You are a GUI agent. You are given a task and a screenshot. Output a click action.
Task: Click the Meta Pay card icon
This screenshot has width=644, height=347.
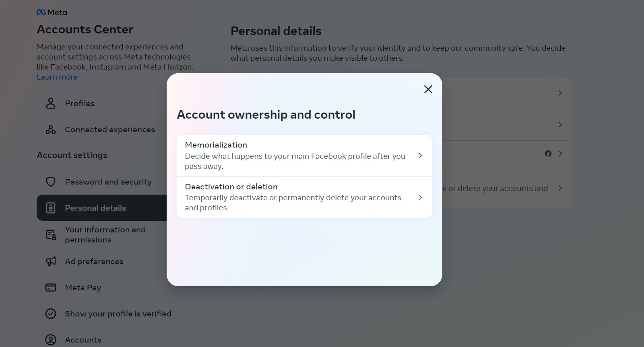click(x=51, y=287)
